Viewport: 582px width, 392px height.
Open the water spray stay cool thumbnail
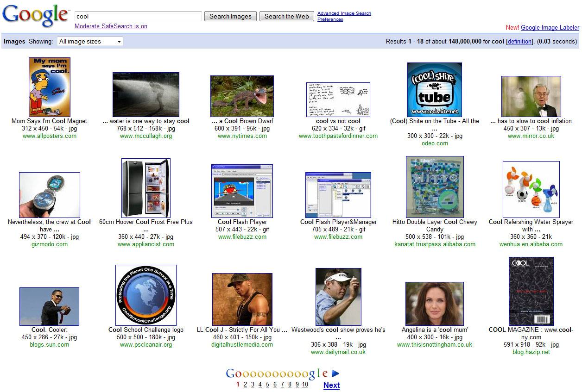(x=146, y=94)
